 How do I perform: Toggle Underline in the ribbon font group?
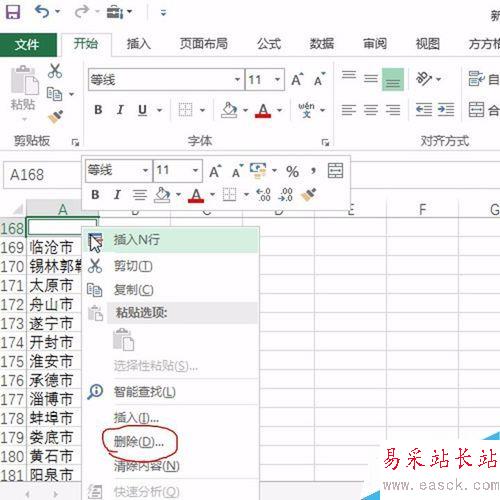[x=143, y=110]
